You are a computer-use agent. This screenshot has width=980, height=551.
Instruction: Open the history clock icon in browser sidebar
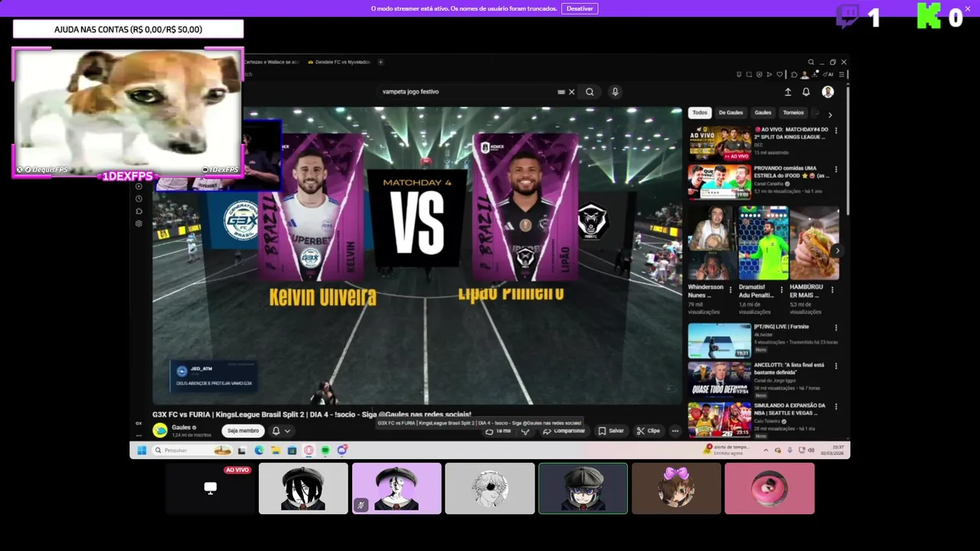tap(139, 199)
